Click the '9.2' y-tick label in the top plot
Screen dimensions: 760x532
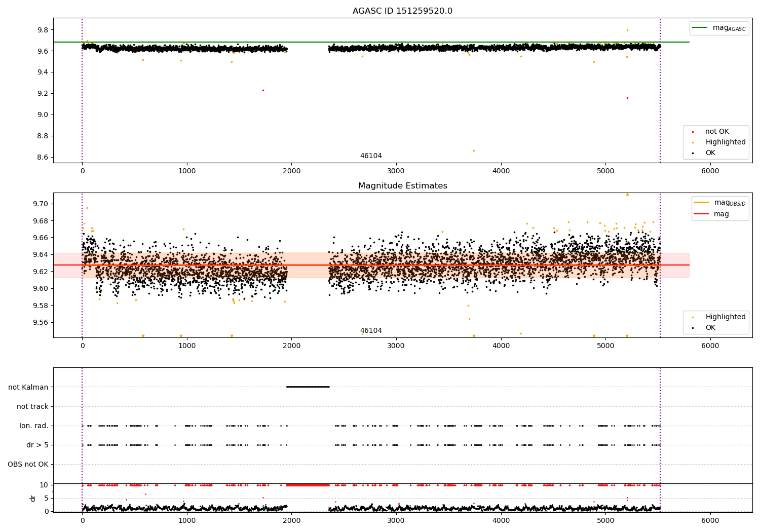(43, 94)
